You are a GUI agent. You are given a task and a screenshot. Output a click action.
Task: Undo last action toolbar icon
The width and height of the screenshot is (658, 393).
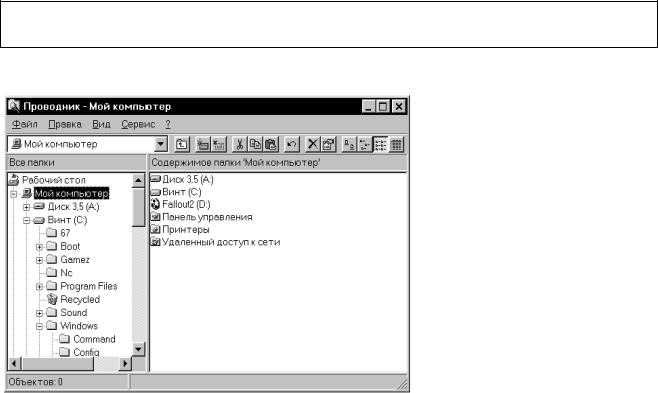pos(292,145)
